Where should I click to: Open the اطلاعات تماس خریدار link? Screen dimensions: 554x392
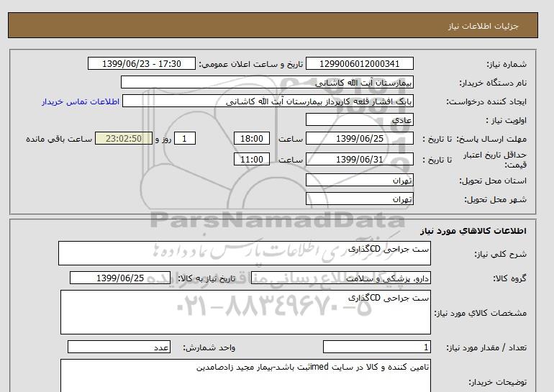pos(80,101)
